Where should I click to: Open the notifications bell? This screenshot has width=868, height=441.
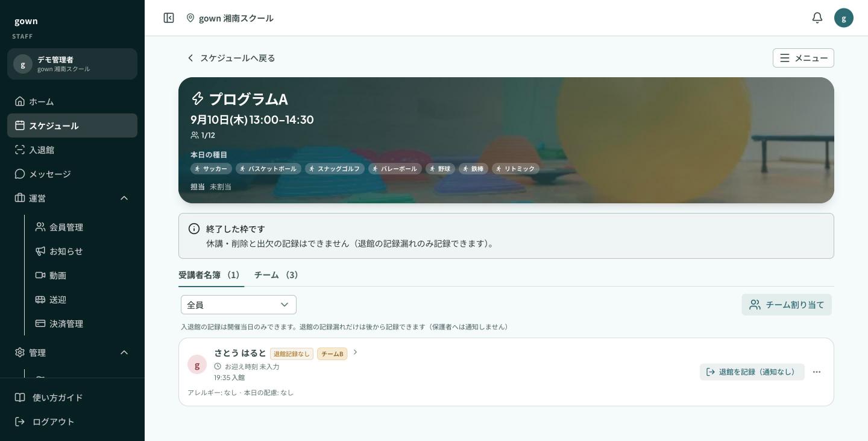(817, 18)
